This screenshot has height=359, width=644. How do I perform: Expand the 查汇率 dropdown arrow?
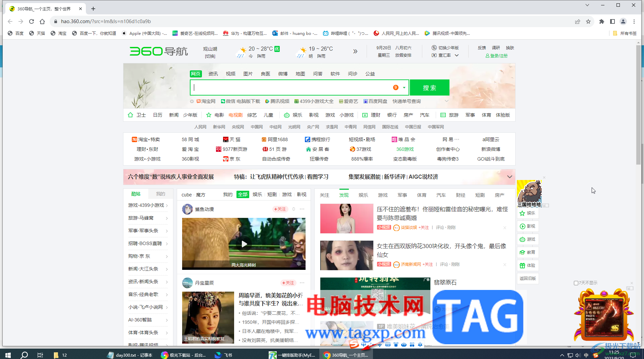coord(457,55)
